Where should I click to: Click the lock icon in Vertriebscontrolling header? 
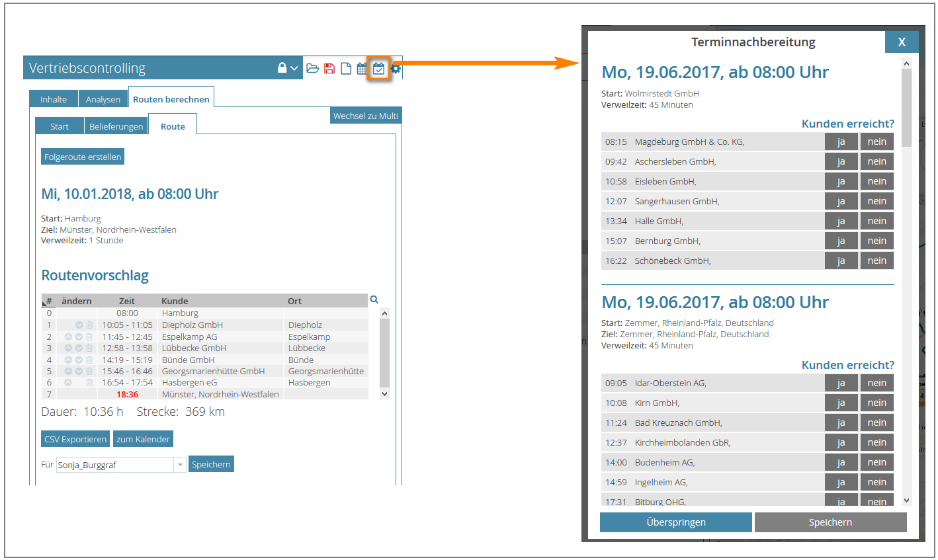(282, 68)
